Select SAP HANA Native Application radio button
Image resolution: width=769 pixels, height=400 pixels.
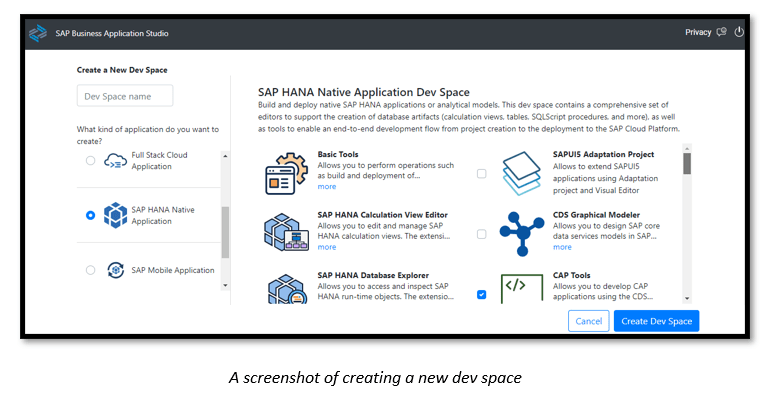(90, 215)
